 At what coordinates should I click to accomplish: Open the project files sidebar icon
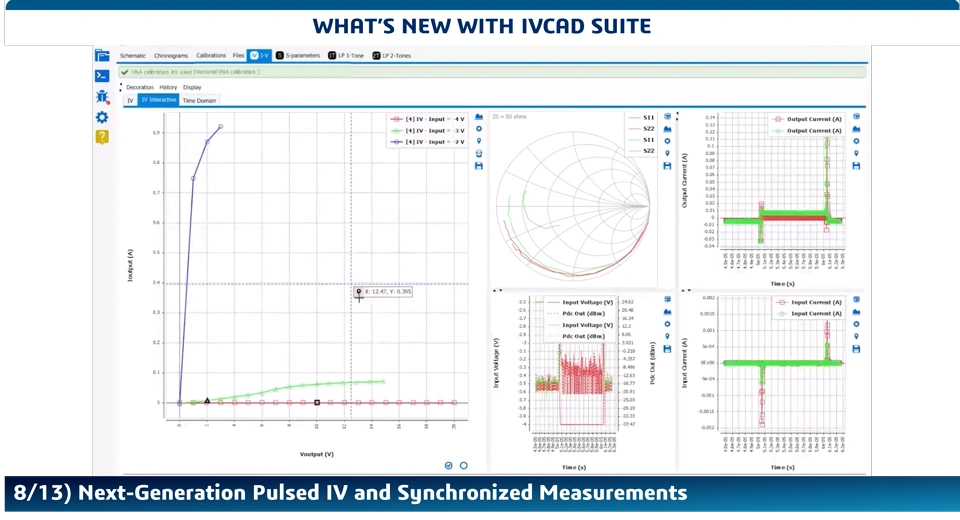[x=102, y=56]
